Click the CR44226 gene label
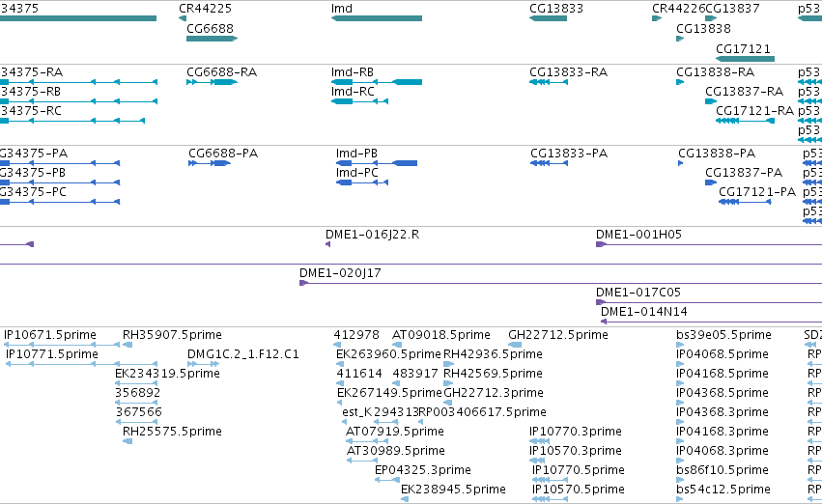This screenshot has width=822, height=504. point(678,9)
